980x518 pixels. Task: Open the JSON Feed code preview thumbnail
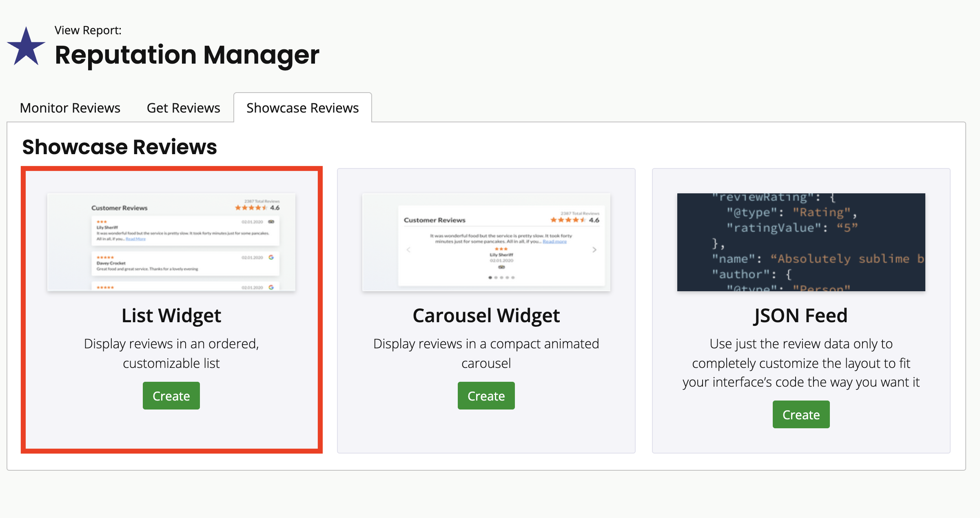(801, 242)
